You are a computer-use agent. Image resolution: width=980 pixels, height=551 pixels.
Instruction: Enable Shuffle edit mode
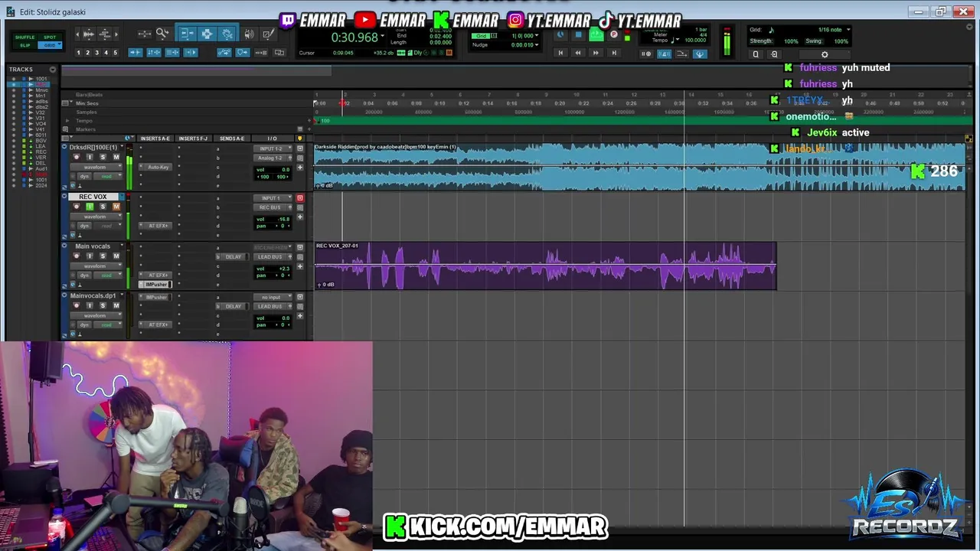click(x=25, y=37)
